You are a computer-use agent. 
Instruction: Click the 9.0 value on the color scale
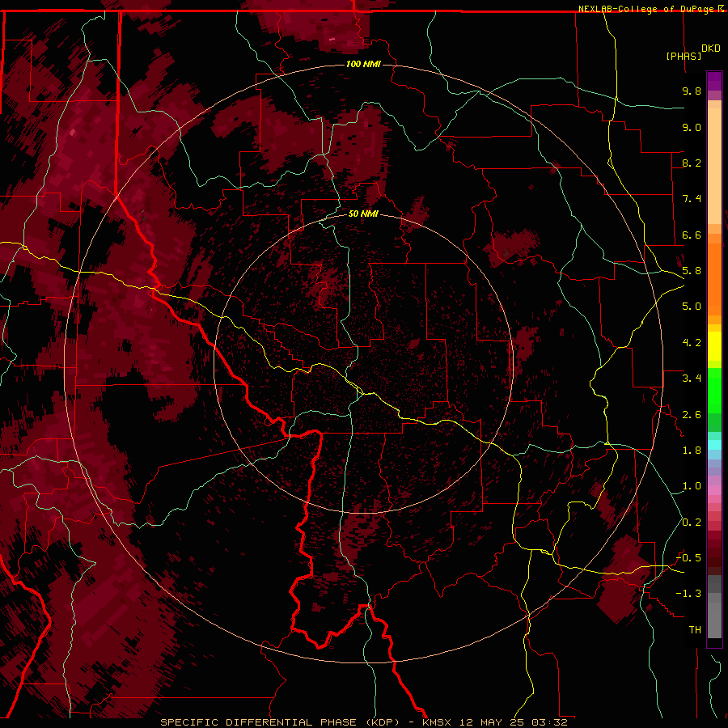pos(692,127)
